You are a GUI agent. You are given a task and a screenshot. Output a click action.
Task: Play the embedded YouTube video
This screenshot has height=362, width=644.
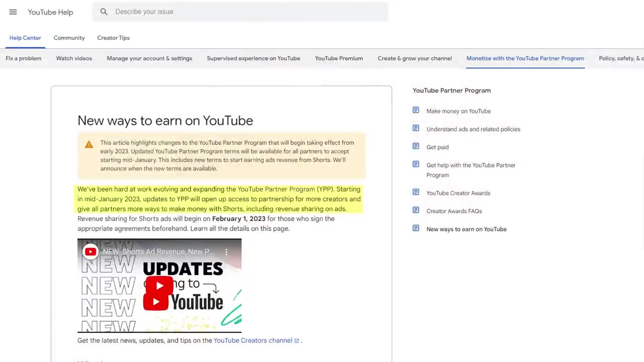[159, 286]
